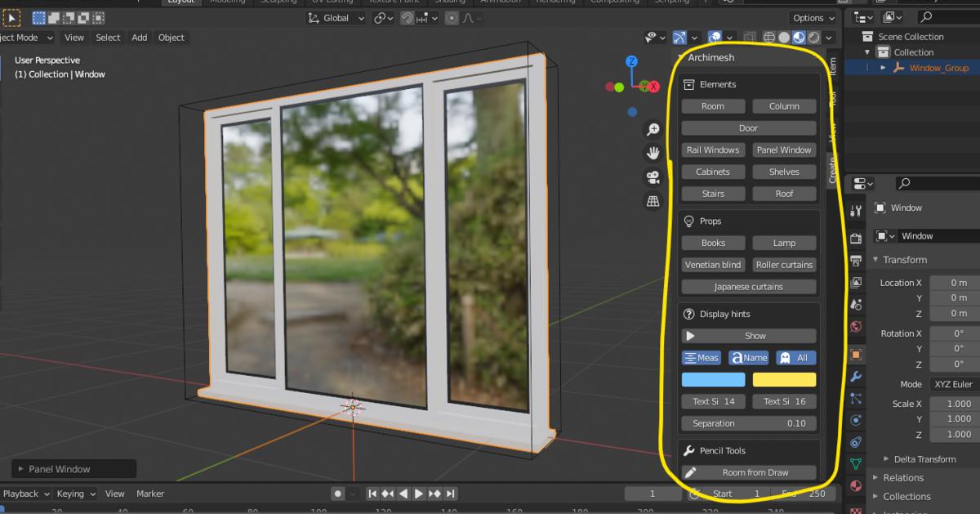Open the Select menu
The image size is (980, 514).
point(108,38)
